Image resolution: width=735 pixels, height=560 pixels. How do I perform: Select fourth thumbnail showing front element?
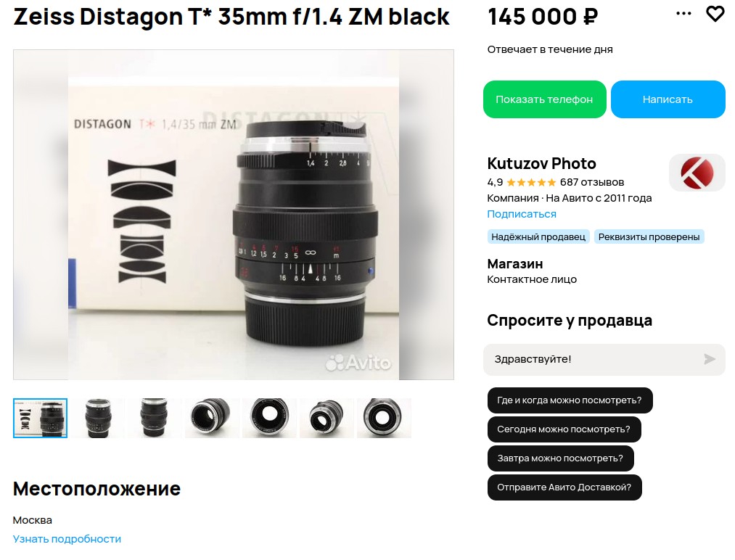pos(212,418)
